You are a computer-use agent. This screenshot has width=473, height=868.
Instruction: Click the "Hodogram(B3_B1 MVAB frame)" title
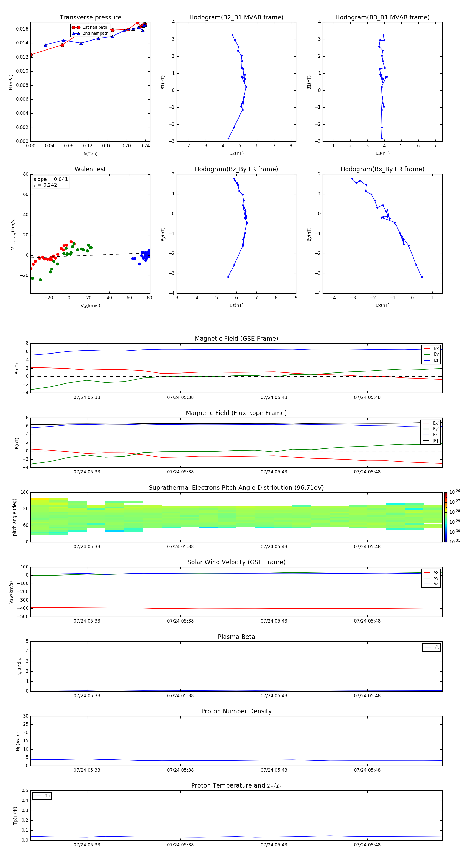[x=382, y=18]
